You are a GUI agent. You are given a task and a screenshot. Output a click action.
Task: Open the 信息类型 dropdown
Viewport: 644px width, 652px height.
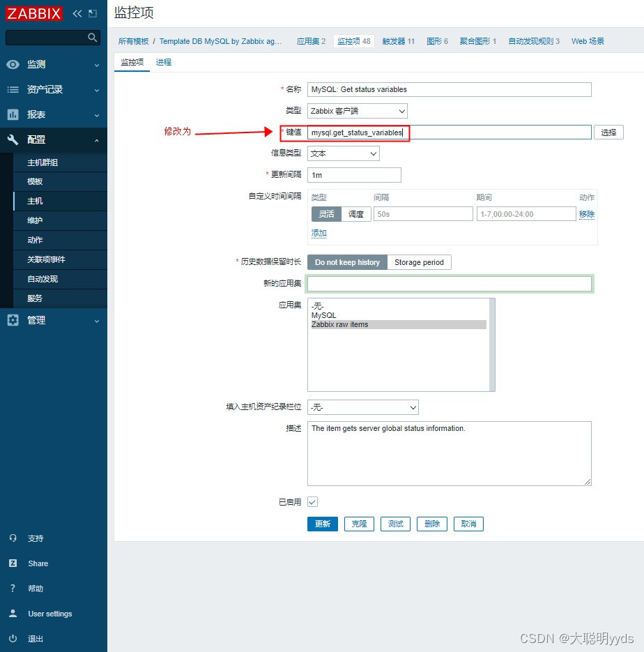click(343, 153)
